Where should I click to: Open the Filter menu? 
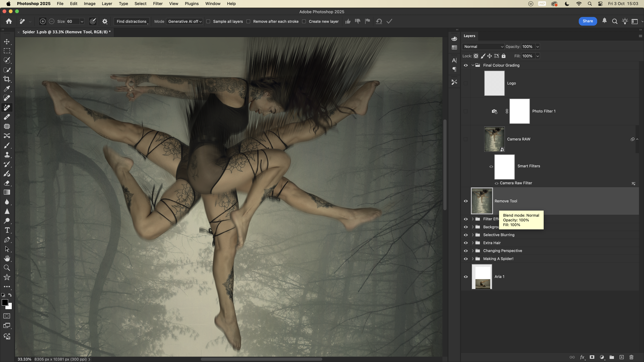158,4
